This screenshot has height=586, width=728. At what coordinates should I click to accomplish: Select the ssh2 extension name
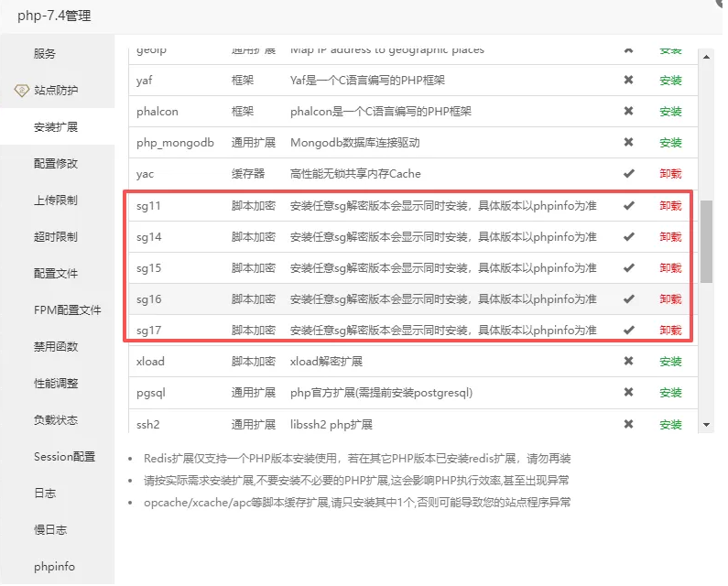point(148,425)
